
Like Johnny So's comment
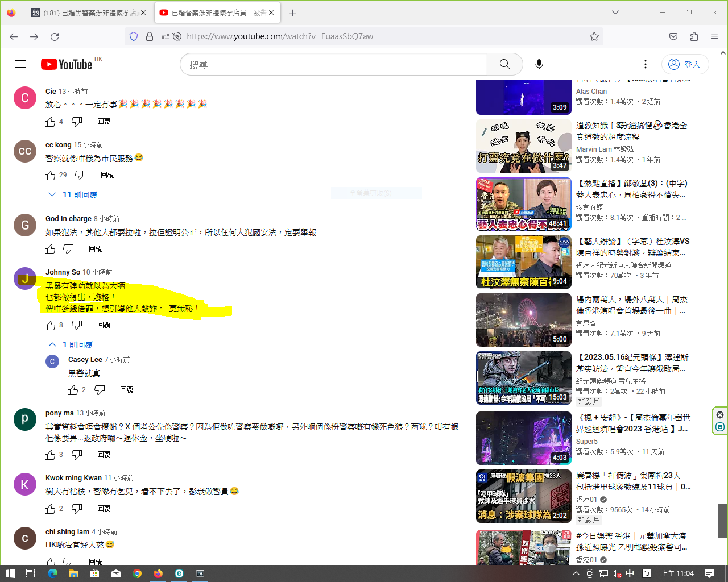point(50,325)
